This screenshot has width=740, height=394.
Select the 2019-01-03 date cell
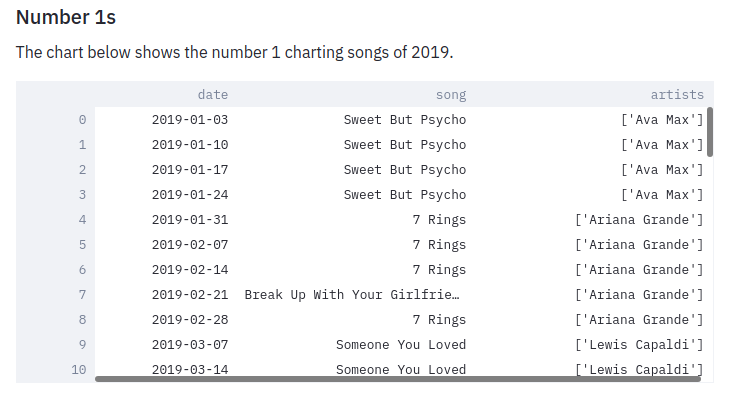[x=167, y=120]
